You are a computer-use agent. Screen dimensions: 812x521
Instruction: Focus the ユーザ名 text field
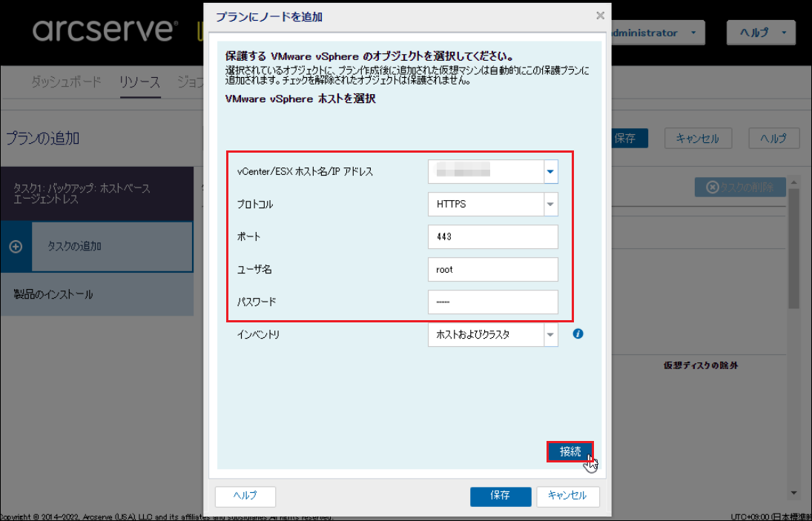coord(492,270)
